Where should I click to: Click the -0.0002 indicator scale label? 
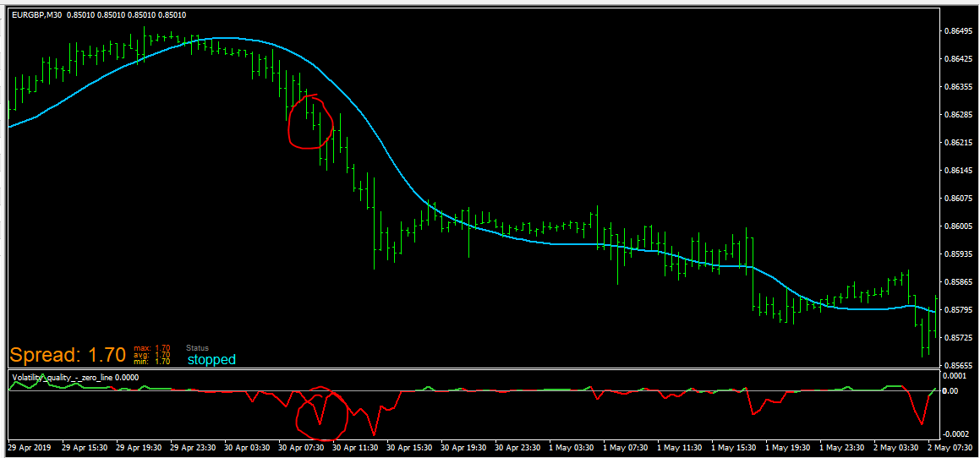pyautogui.click(x=955, y=433)
